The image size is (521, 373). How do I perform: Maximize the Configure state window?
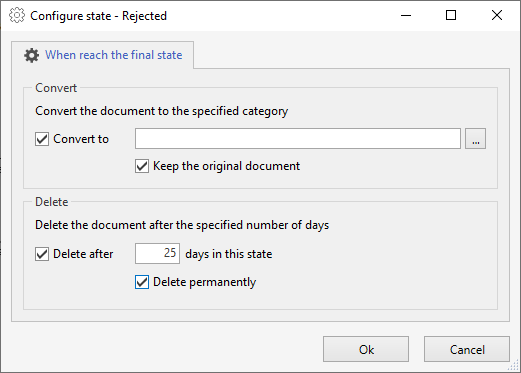pyautogui.click(x=451, y=15)
